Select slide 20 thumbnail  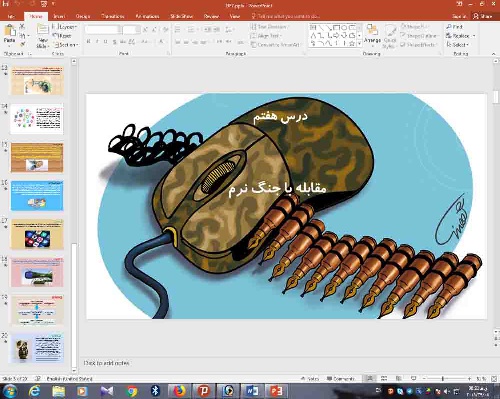pos(37,348)
